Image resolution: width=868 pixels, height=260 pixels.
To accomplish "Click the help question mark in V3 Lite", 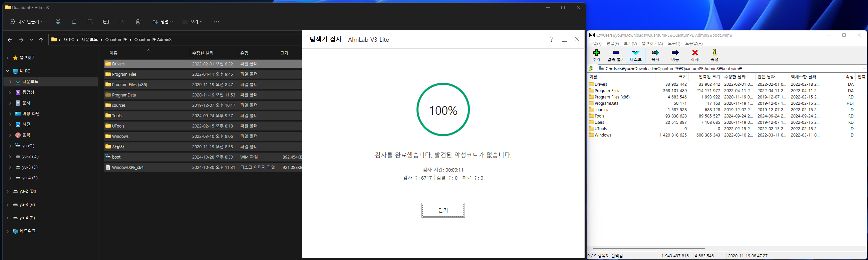I will click(x=552, y=39).
